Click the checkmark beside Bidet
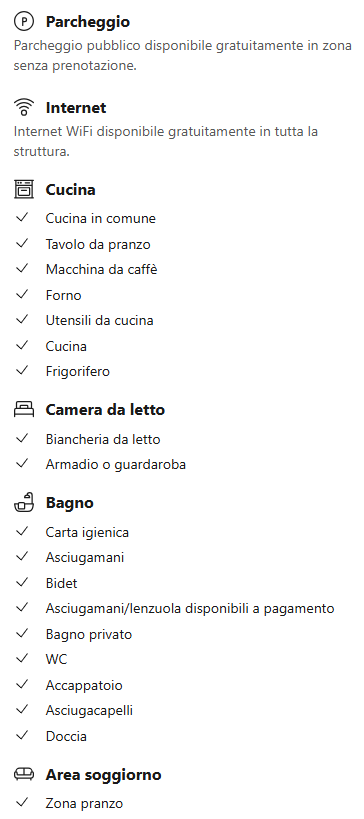Image resolution: width=364 pixels, height=819 pixels. [x=21, y=582]
